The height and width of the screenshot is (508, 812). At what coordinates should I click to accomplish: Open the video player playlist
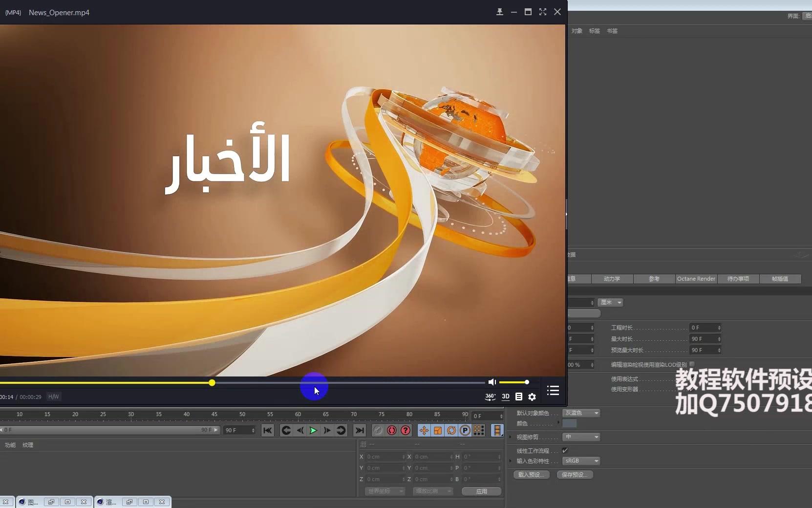pyautogui.click(x=553, y=390)
